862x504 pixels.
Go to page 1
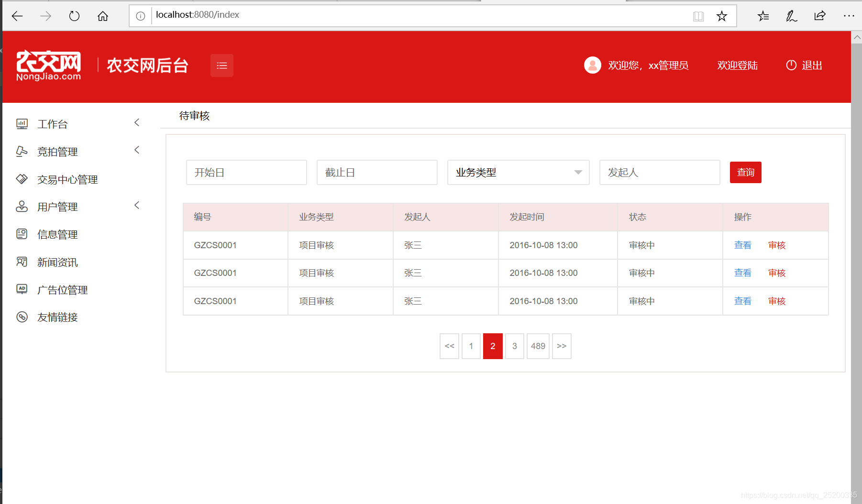click(x=471, y=346)
